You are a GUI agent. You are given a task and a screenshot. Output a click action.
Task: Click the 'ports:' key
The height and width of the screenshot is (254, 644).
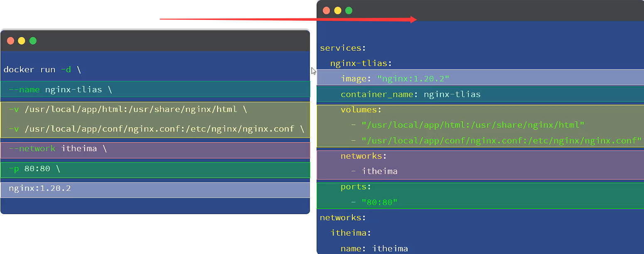(x=356, y=187)
